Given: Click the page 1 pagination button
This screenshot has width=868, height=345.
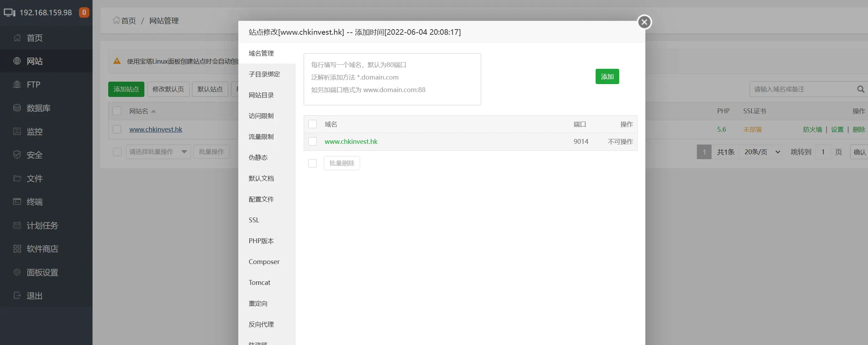Looking at the screenshot, I should pos(704,152).
